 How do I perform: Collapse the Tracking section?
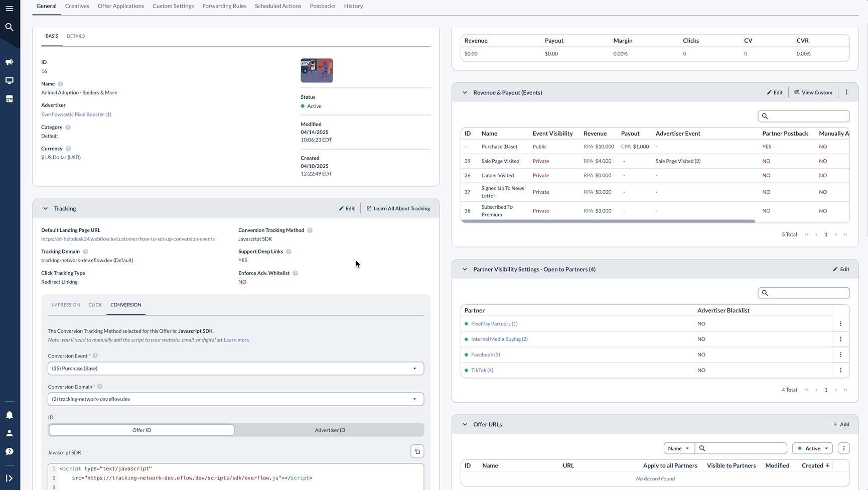[x=45, y=208]
